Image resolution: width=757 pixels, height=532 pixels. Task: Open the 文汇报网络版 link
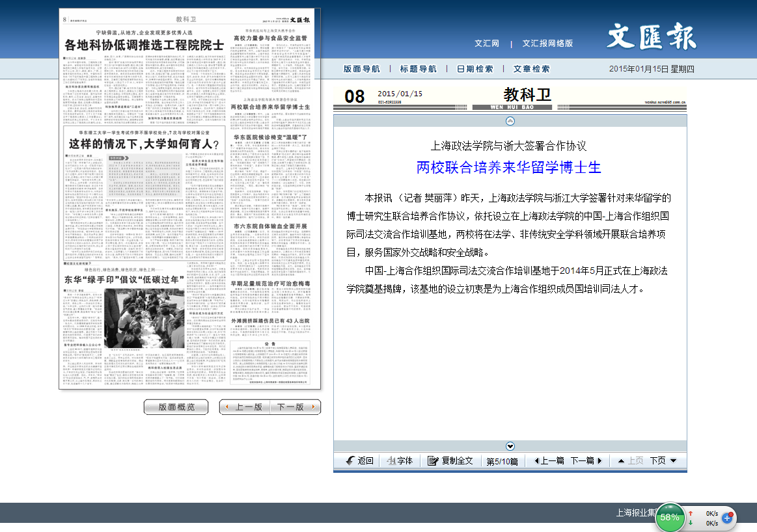point(547,44)
